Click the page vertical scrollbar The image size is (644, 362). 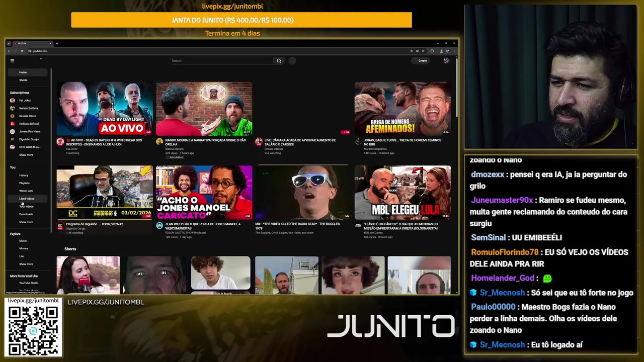point(457,88)
